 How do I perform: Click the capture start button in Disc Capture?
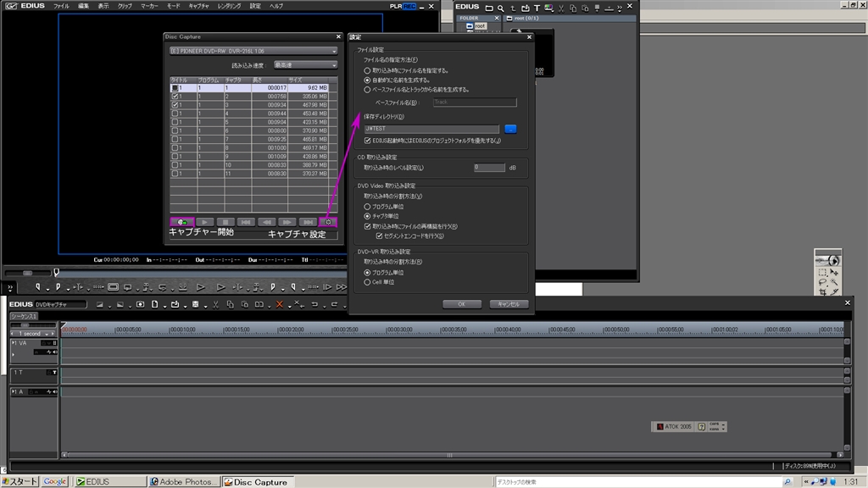(x=181, y=222)
